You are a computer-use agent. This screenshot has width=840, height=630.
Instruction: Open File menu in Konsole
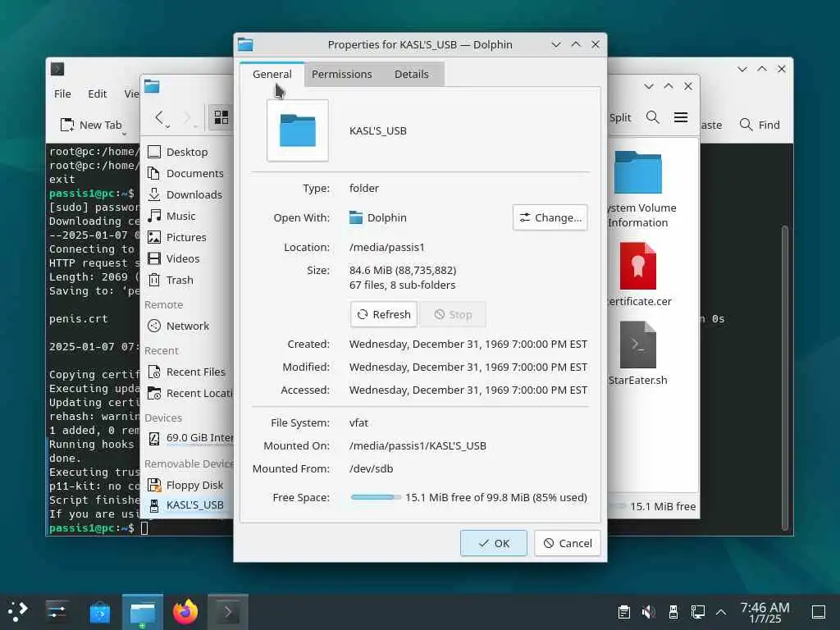pos(62,94)
